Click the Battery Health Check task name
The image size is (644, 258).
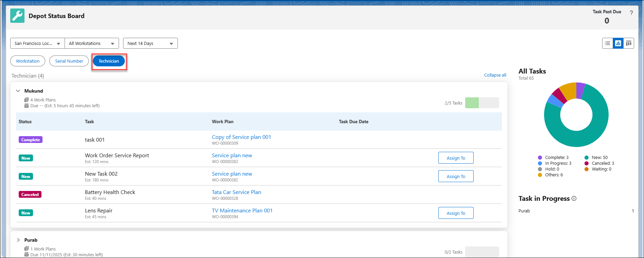pyautogui.click(x=110, y=192)
